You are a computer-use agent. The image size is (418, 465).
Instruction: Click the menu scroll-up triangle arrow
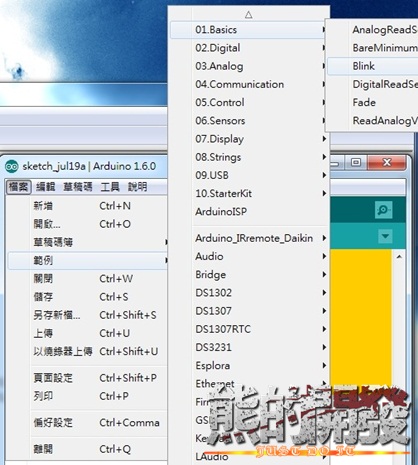[x=249, y=14]
